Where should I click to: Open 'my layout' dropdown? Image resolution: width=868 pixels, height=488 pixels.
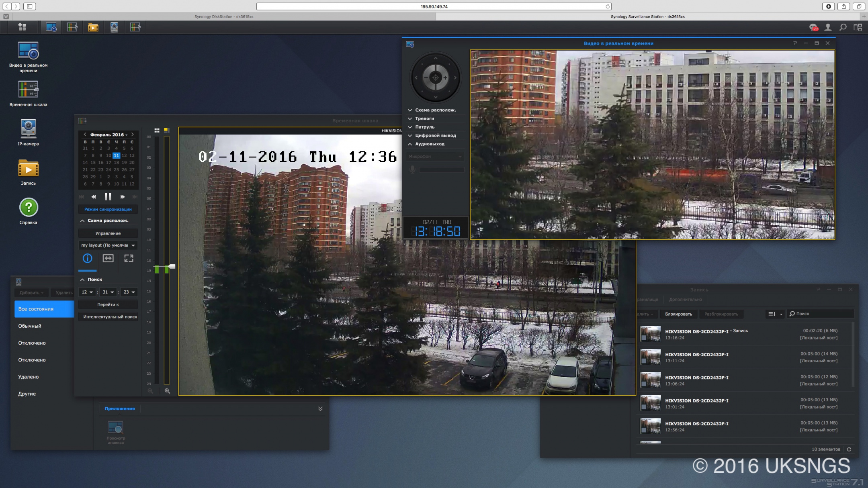[x=108, y=245]
